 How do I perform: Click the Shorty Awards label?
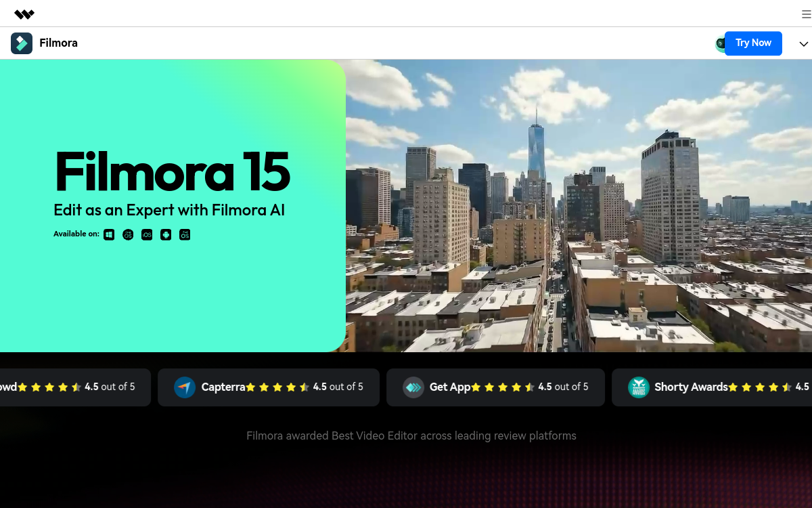691,387
